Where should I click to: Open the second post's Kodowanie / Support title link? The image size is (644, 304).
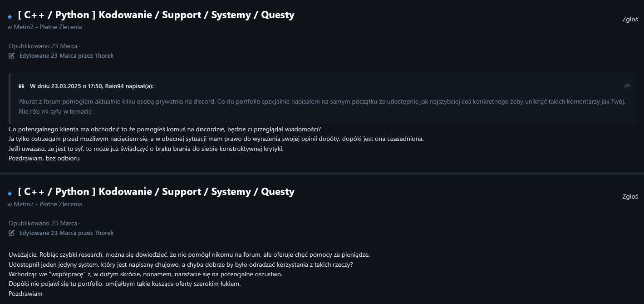click(x=156, y=192)
